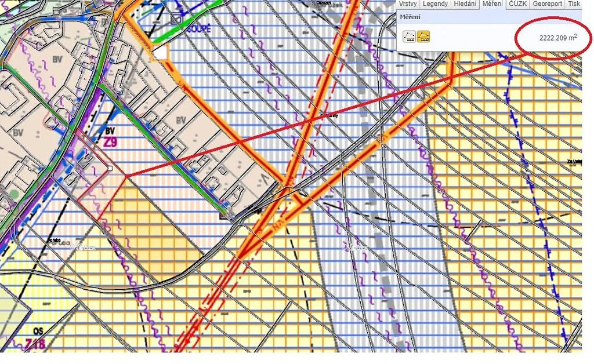This screenshot has width=594, height=364.
Task: Select the distance measurement tool icon
Action: pyautogui.click(x=410, y=37)
